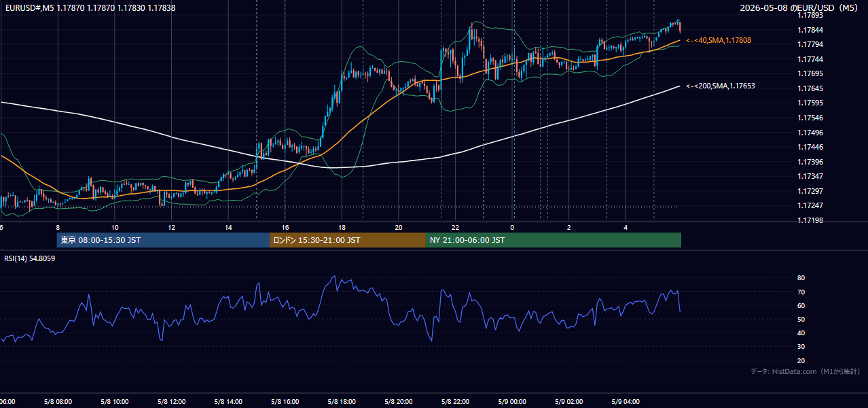Select the 40 SMA 1.17808 label

719,40
